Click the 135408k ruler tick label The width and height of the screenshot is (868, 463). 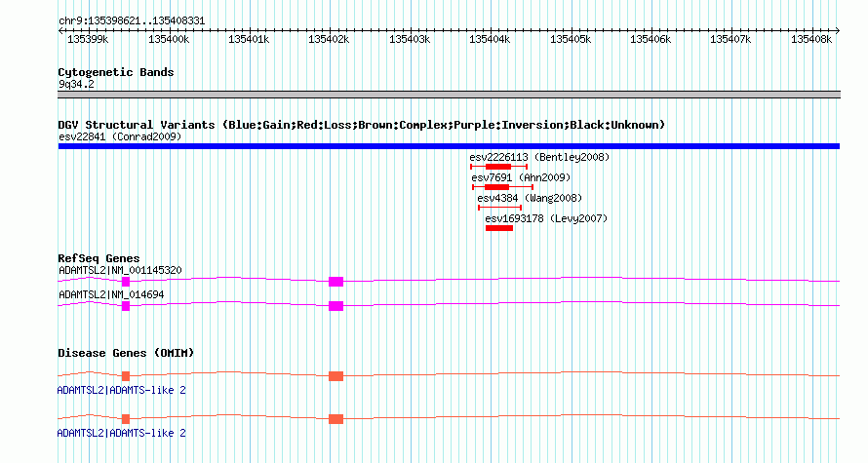[811, 39]
